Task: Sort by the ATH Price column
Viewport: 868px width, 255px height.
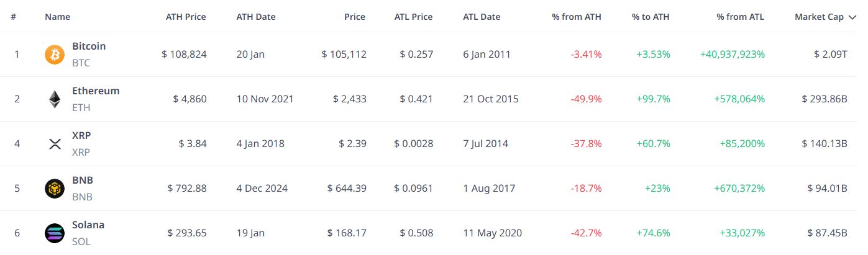Action: [186, 17]
